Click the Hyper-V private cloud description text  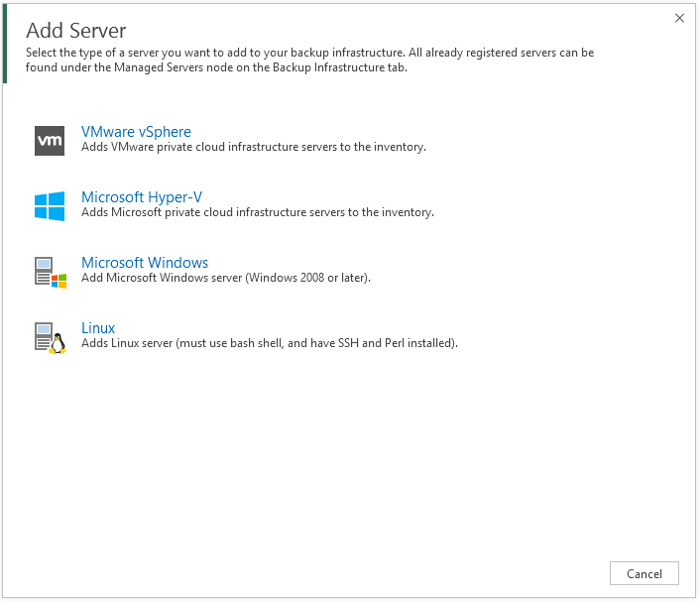coord(257,212)
